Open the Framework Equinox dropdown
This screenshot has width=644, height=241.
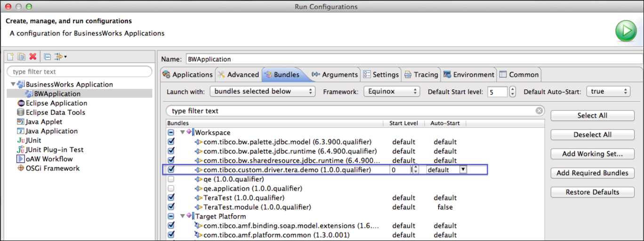(x=391, y=91)
